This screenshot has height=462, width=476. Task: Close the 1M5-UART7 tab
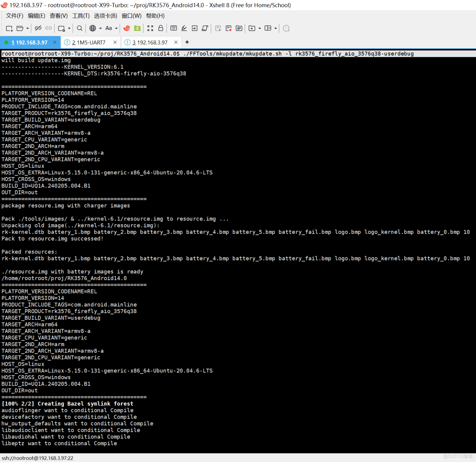[115, 42]
